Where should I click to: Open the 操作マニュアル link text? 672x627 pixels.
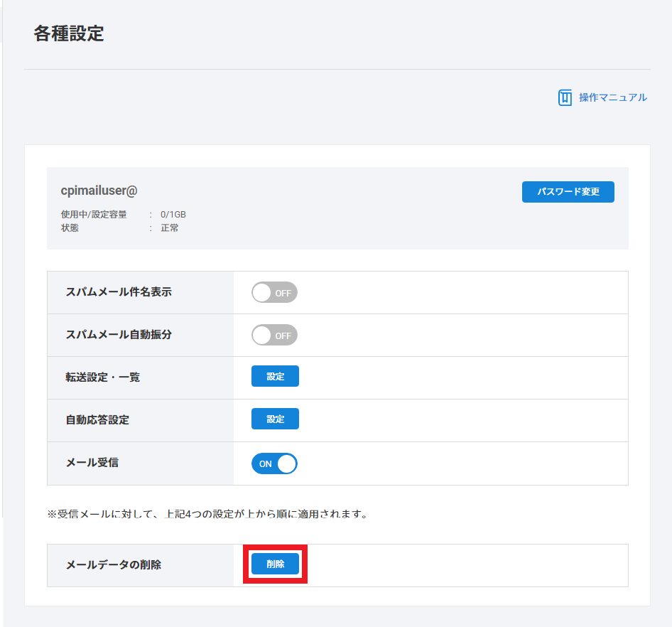click(612, 97)
